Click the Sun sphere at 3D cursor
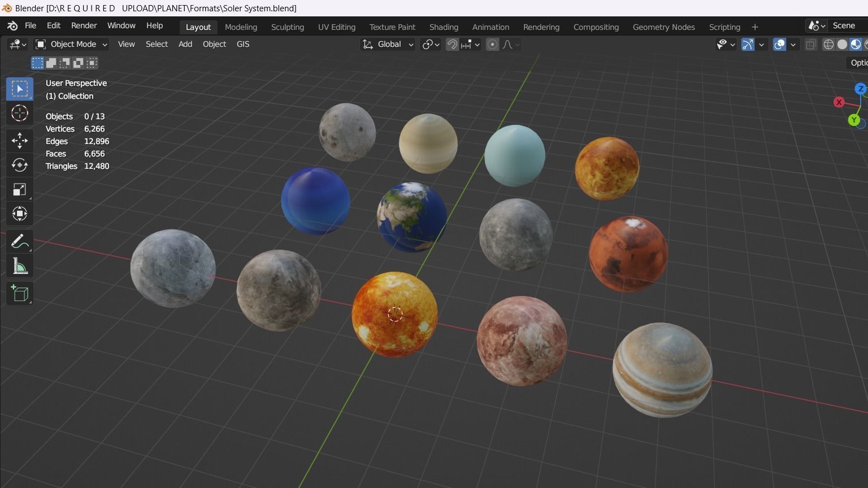Image resolution: width=868 pixels, height=488 pixels. tap(394, 314)
